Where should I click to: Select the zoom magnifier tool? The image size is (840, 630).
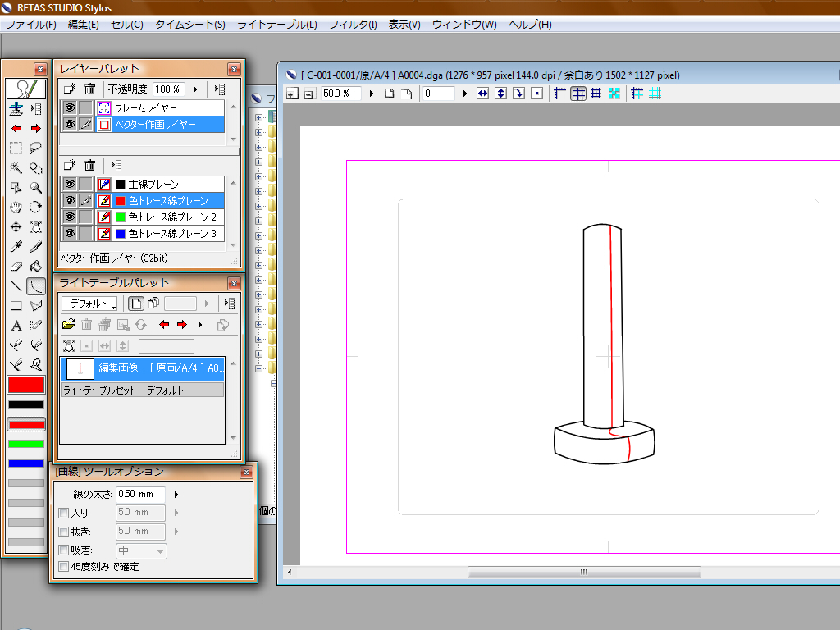click(x=36, y=188)
